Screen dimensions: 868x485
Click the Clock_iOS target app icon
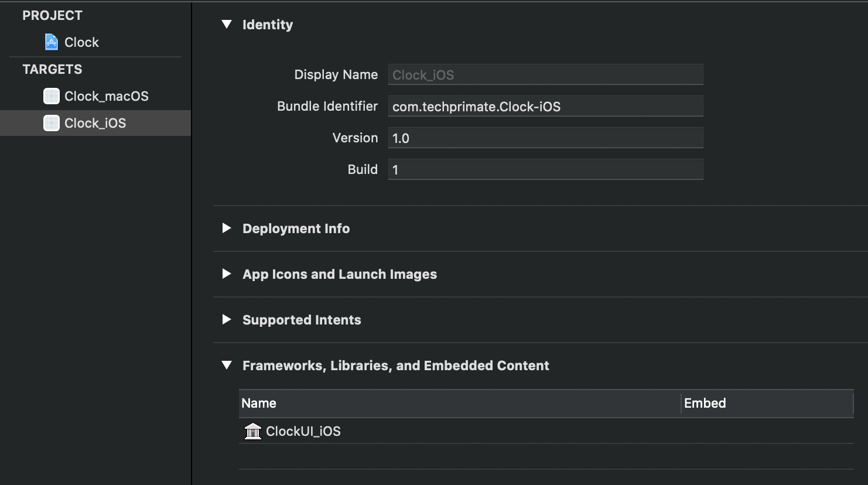click(x=52, y=123)
